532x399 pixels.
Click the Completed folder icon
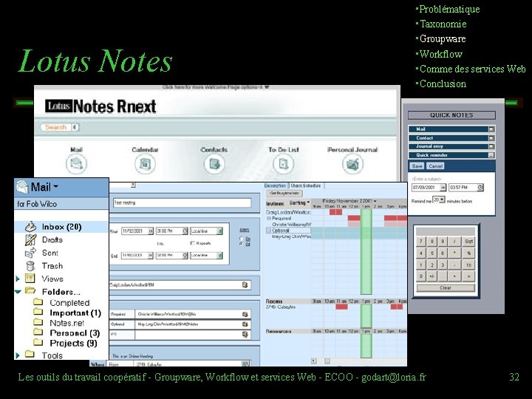pos(38,301)
